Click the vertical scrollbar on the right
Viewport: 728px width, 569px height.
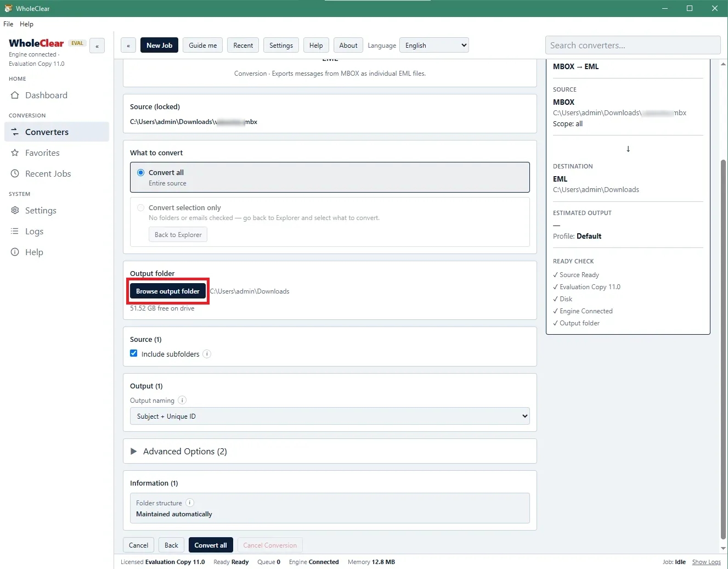723,350
